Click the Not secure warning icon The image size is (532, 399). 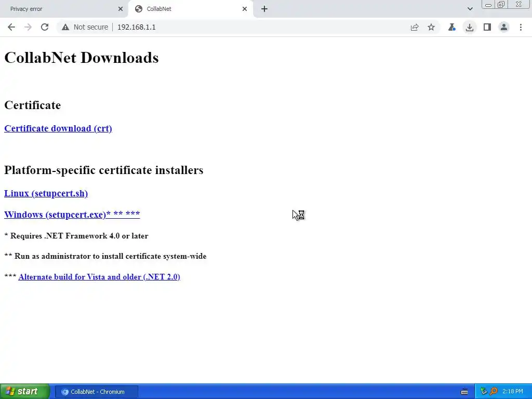pyautogui.click(x=65, y=27)
